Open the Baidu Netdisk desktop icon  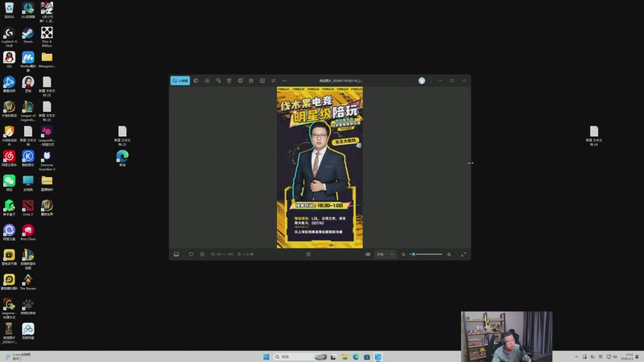28,331
